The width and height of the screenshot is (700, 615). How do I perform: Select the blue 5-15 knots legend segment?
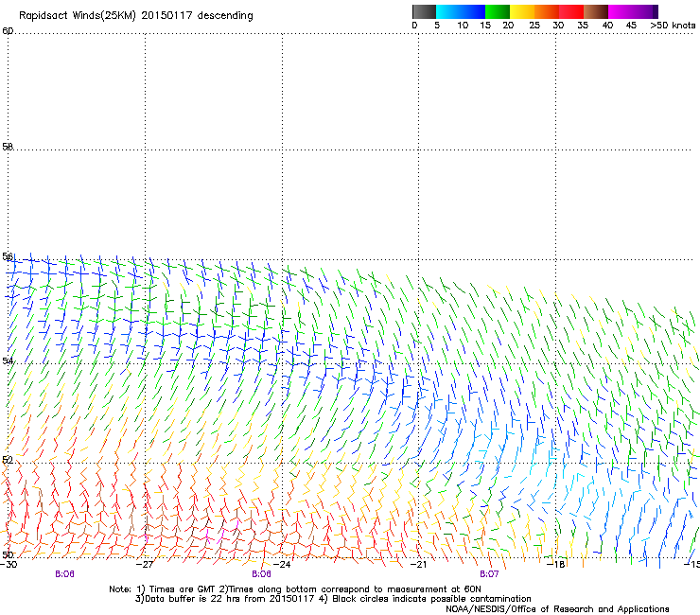point(461,11)
